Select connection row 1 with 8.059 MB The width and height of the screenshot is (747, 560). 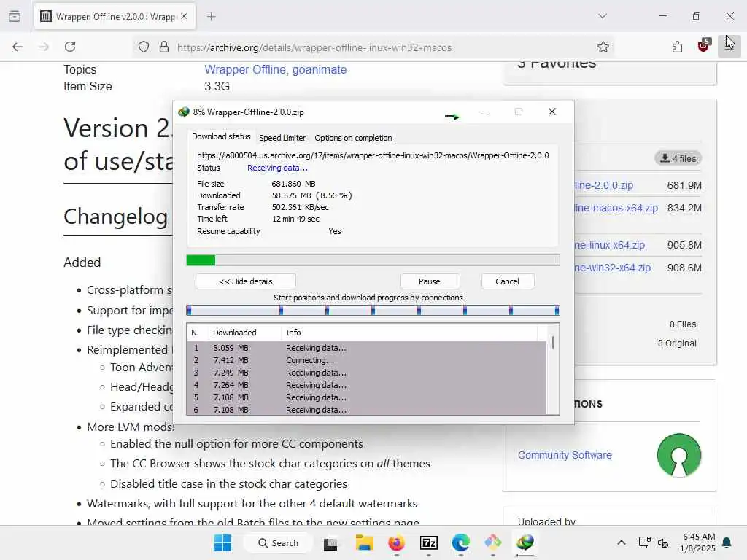coord(366,348)
